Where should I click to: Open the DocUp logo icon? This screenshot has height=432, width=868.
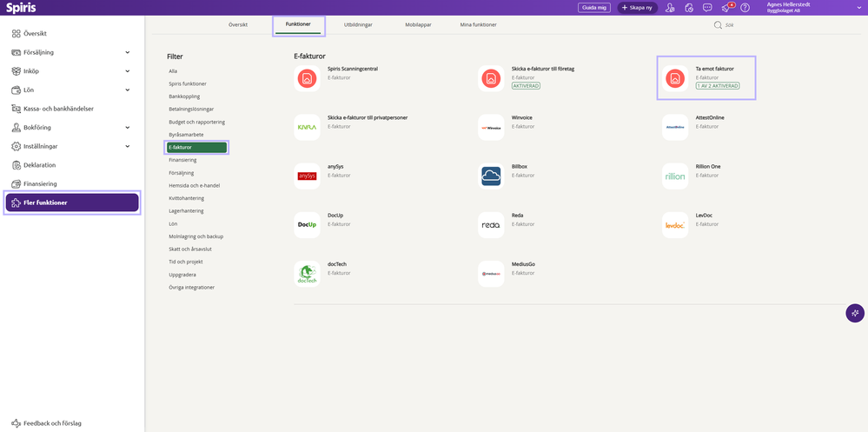(x=307, y=225)
